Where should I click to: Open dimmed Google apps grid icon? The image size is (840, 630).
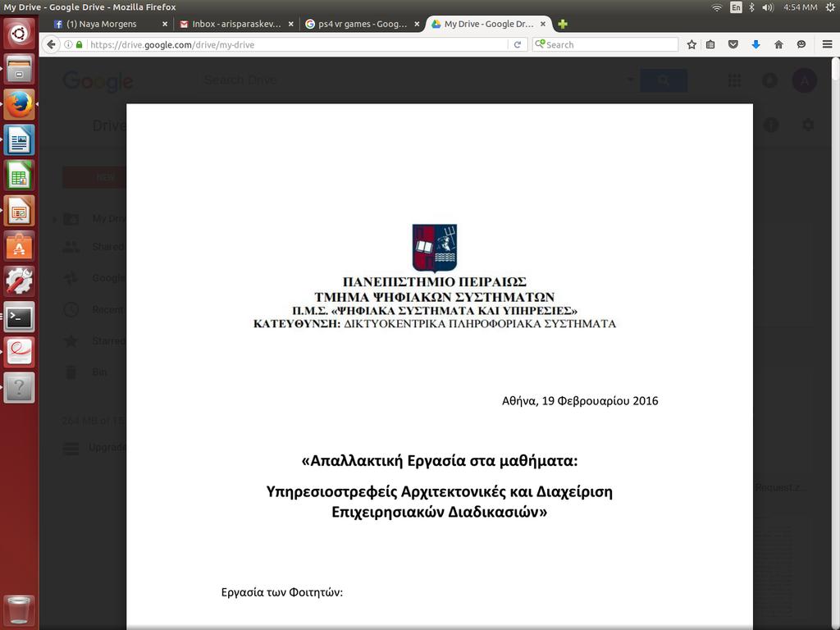click(734, 80)
